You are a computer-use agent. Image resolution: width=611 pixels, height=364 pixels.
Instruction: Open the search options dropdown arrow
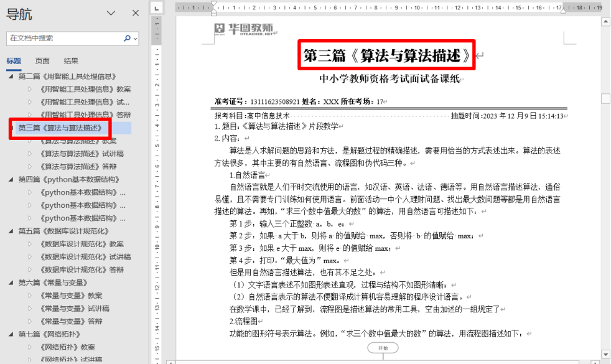tap(136, 38)
